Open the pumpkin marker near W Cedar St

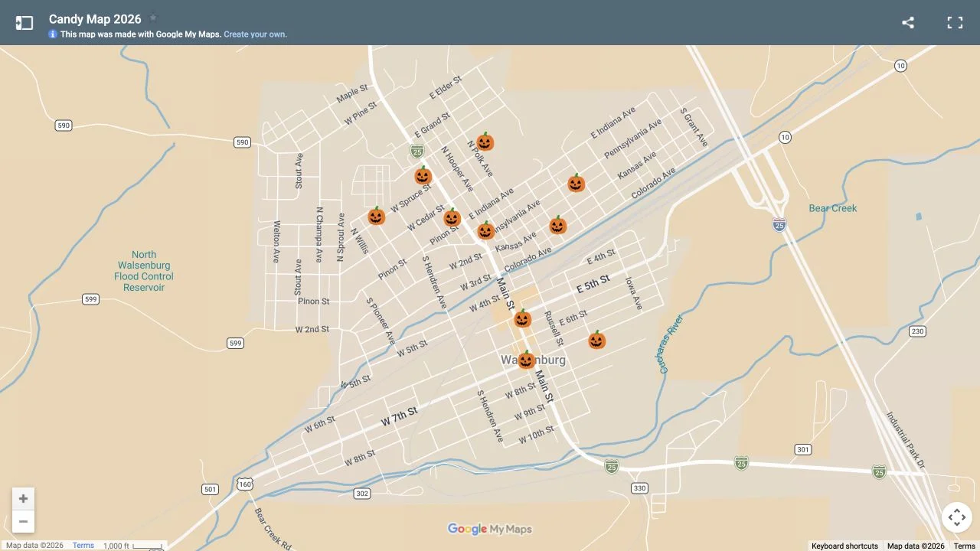(452, 217)
